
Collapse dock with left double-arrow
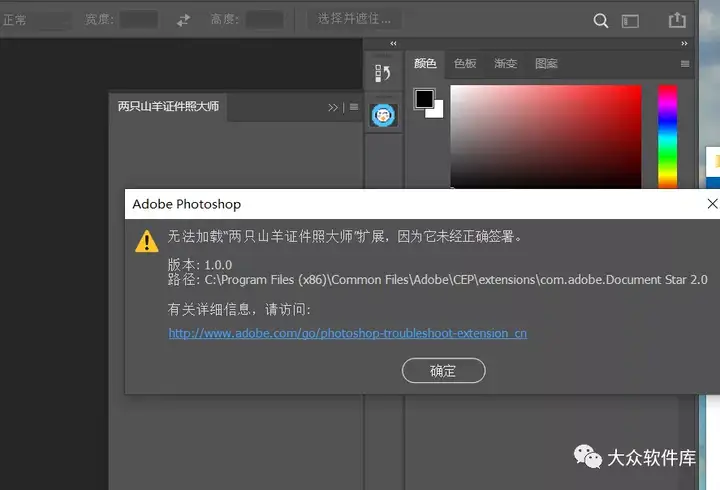tap(394, 43)
